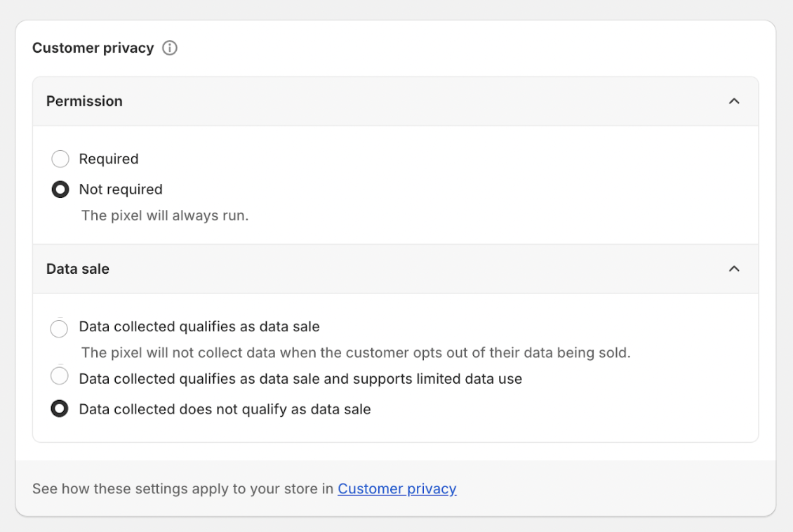
Task: Choose Data collected qualifies as data sale
Action: pyautogui.click(x=59, y=328)
